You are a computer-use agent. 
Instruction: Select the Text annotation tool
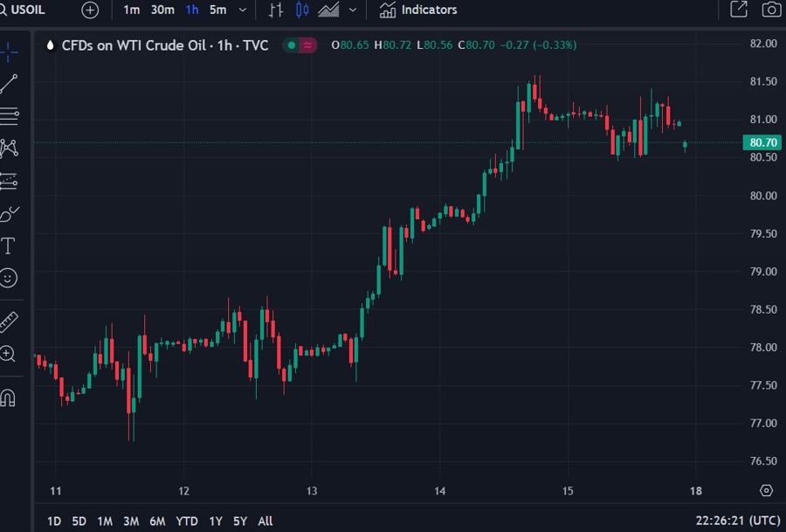pos(8,245)
